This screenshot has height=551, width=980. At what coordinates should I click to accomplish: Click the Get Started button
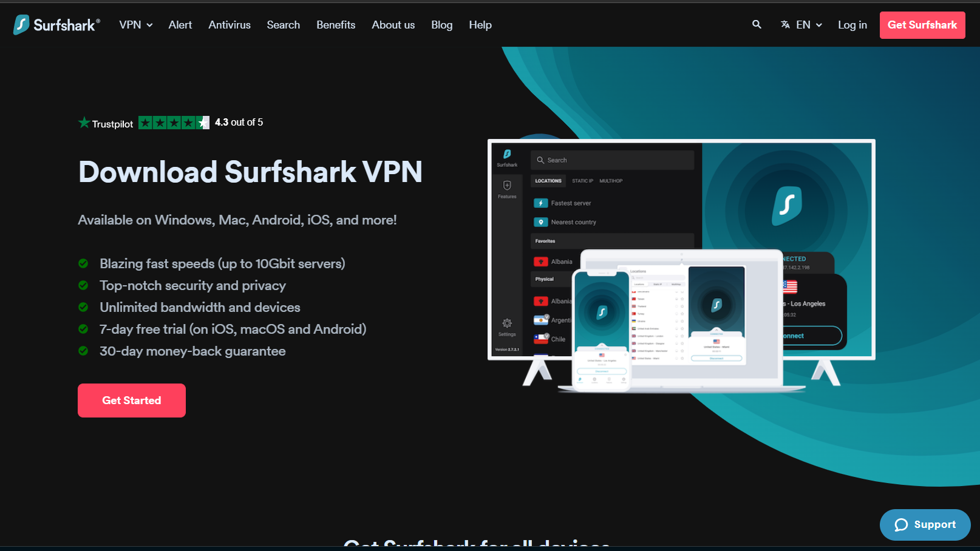coord(132,401)
